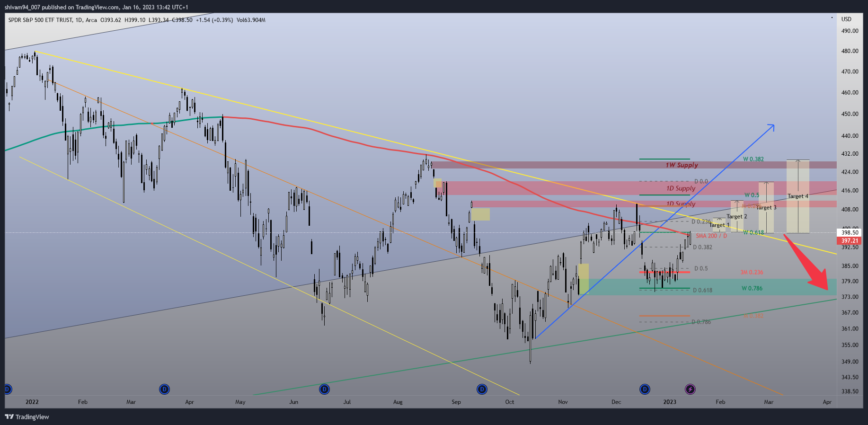Click the 2022 label on the time axis
Screen dimensions: 868x425
point(32,402)
